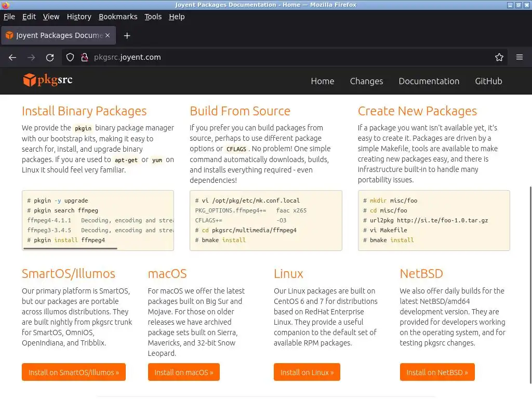Open the History menu
The image size is (532, 399).
point(79,17)
